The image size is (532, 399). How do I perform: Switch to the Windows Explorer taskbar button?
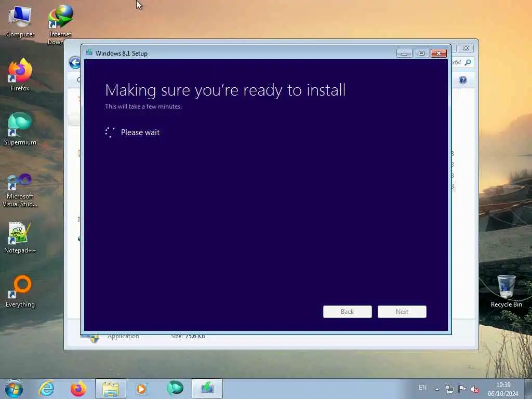pyautogui.click(x=111, y=389)
